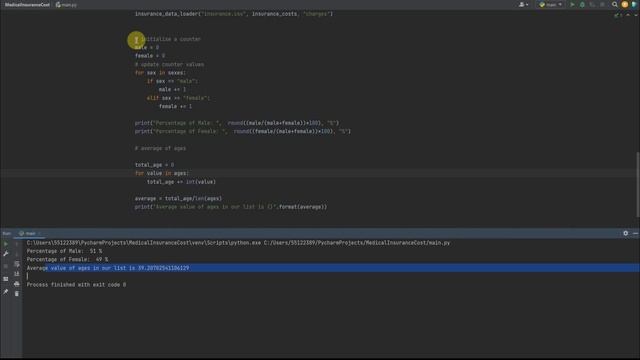Click code line 'female = 0'
This screenshot has width=640, height=360.
coord(150,56)
